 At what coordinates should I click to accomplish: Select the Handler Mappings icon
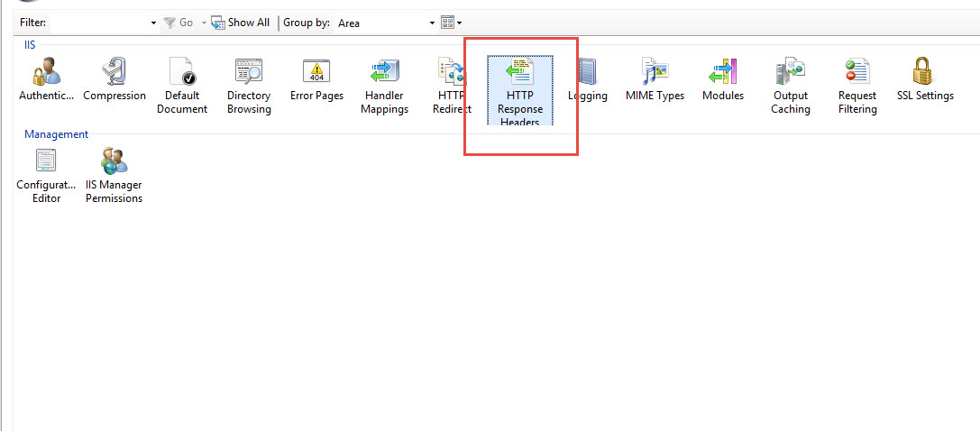tap(385, 73)
